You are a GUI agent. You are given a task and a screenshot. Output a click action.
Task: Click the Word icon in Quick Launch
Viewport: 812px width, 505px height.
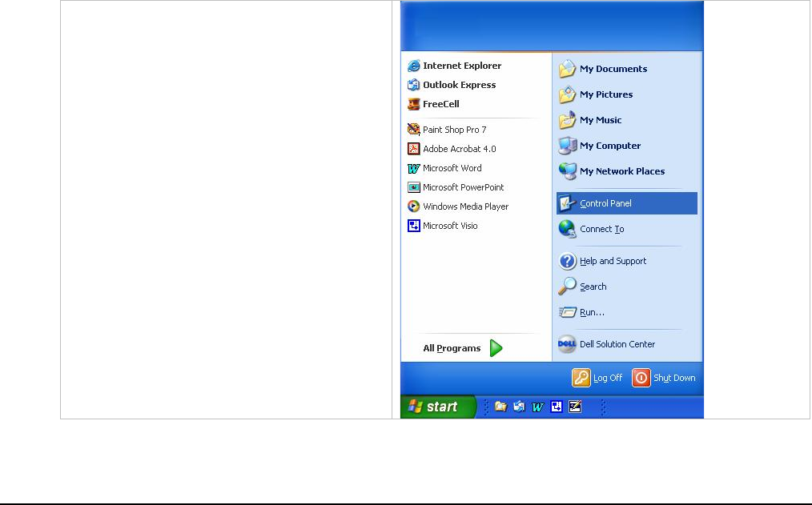[537, 407]
